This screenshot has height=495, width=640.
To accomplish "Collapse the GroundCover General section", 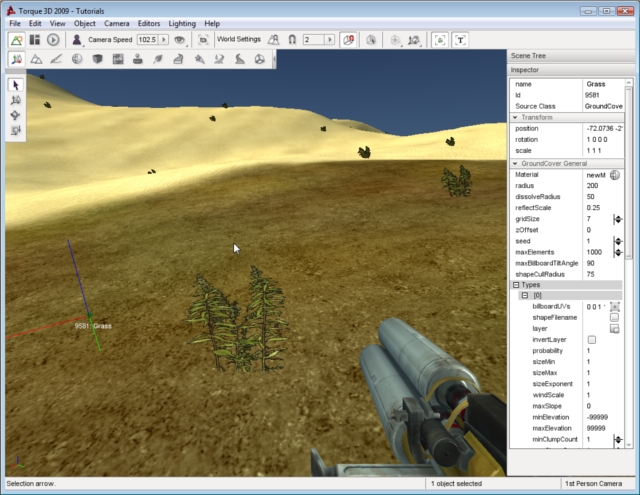I will [x=516, y=163].
